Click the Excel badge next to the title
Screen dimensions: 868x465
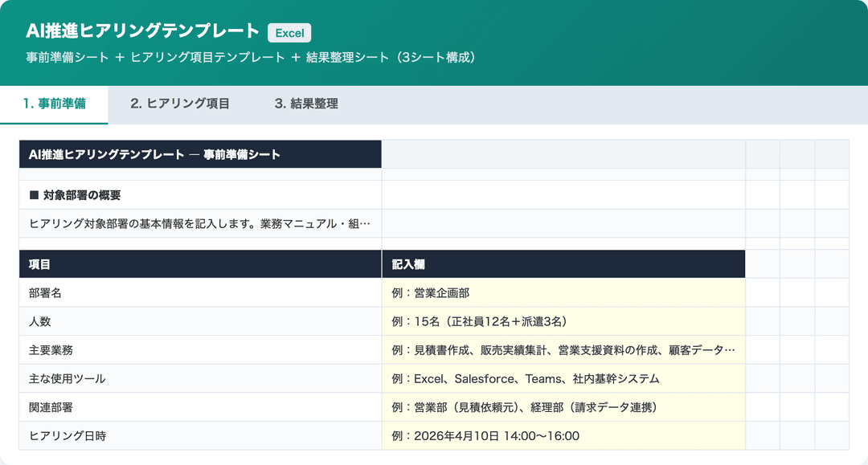click(289, 33)
